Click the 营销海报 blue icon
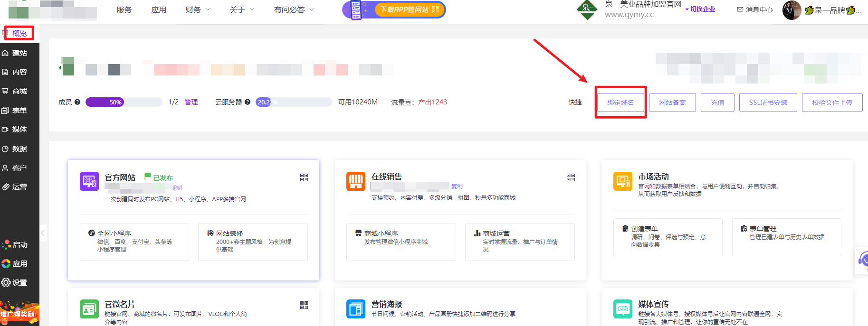Viewport: 868px width, 326px height. click(356, 309)
